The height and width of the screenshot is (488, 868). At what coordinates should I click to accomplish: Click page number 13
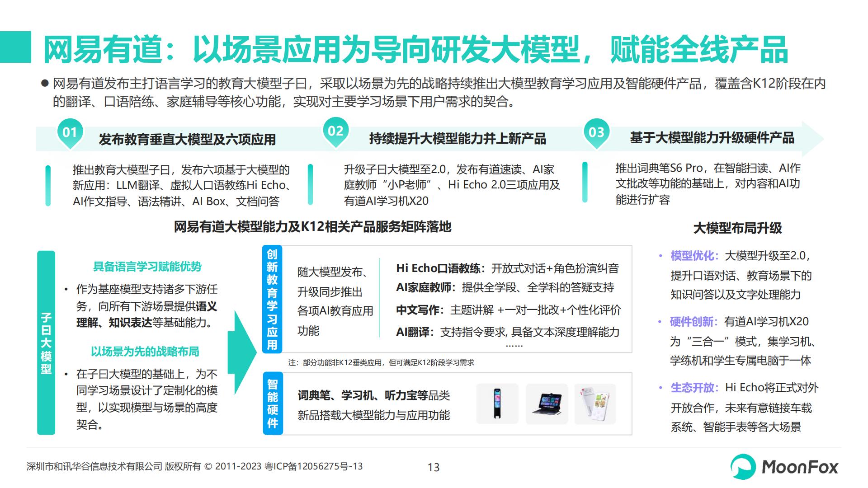pos(434,467)
